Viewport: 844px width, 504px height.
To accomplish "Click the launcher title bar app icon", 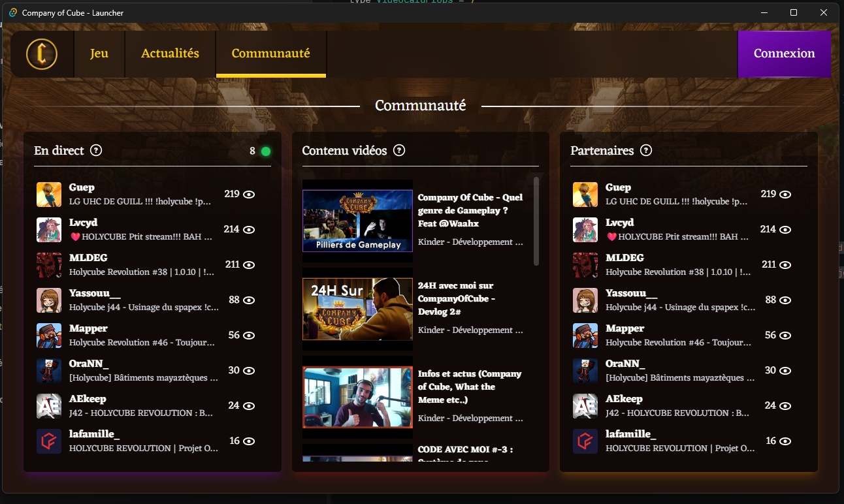I will (12, 12).
